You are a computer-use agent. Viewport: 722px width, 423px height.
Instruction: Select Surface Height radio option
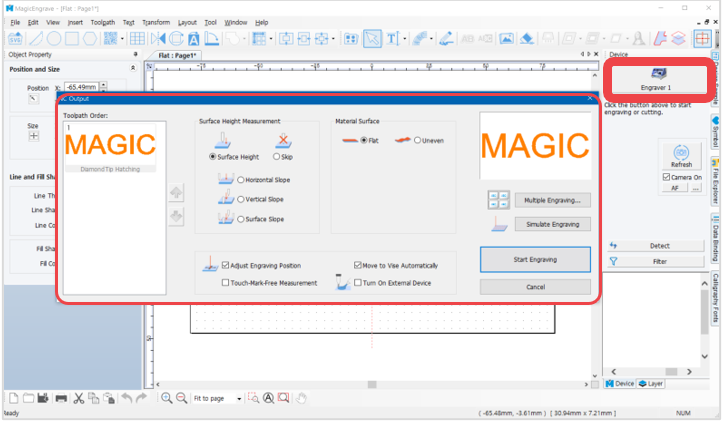point(212,156)
